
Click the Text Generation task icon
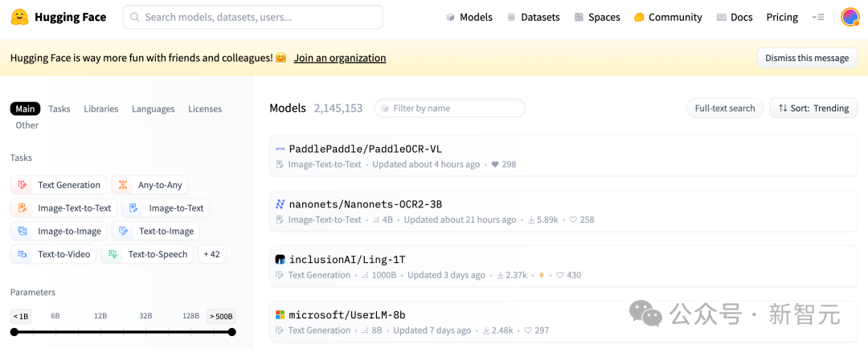(x=23, y=185)
